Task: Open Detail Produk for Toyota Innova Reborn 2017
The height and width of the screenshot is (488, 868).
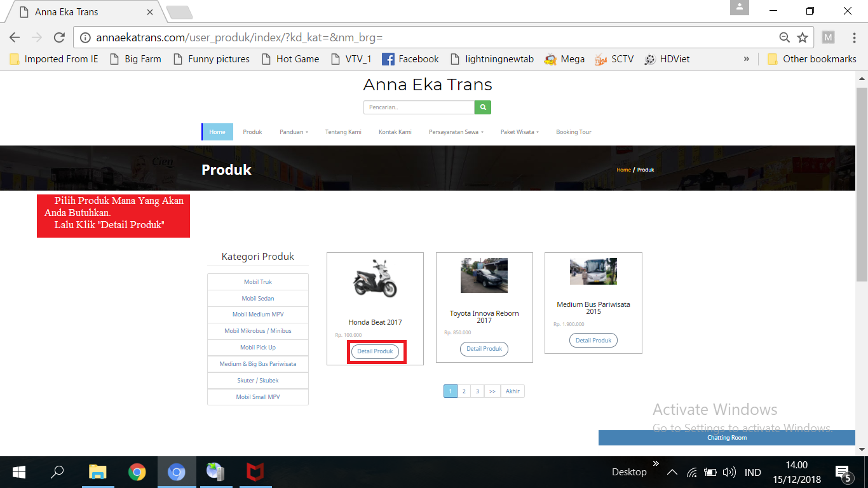Action: (x=484, y=349)
